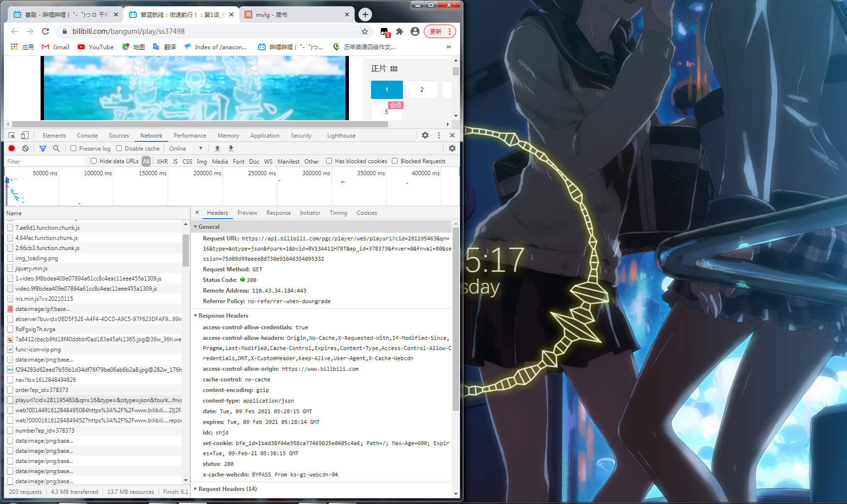Toggle the network filter funnel icon
Screen dimensions: 847x504
43,149
